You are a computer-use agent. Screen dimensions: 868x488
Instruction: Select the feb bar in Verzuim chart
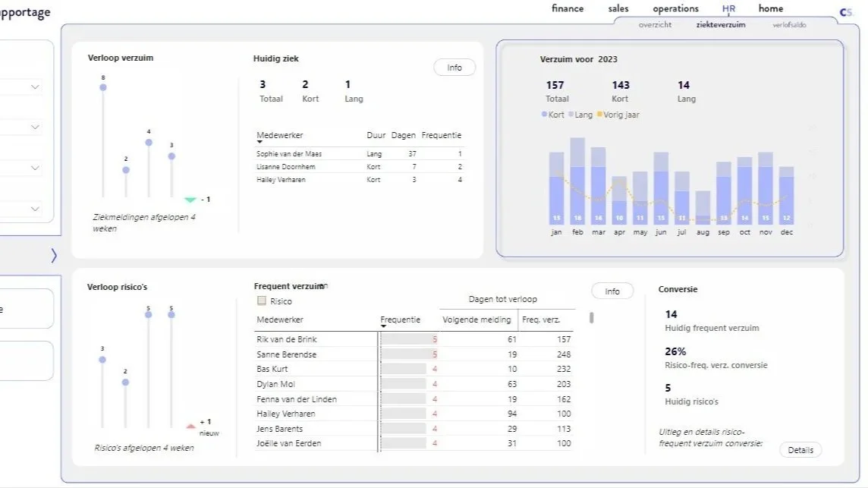tap(577, 181)
